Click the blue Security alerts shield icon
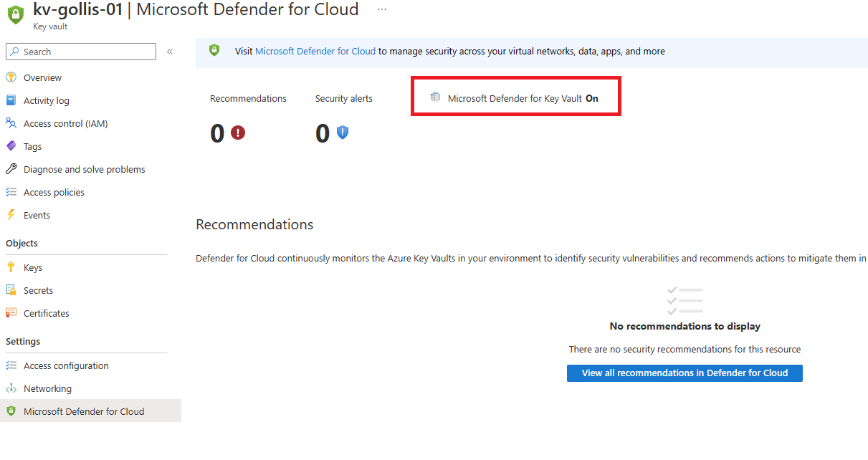868x460 pixels. point(343,133)
